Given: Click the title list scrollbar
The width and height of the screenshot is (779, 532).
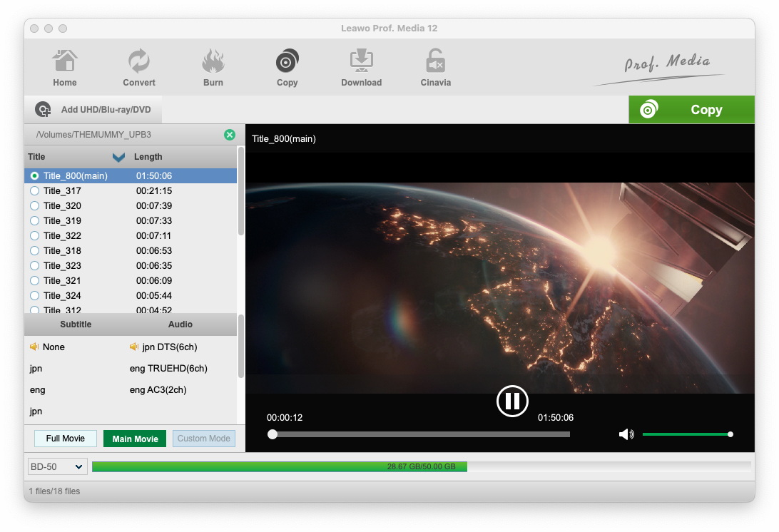Looking at the screenshot, I should tap(241, 191).
